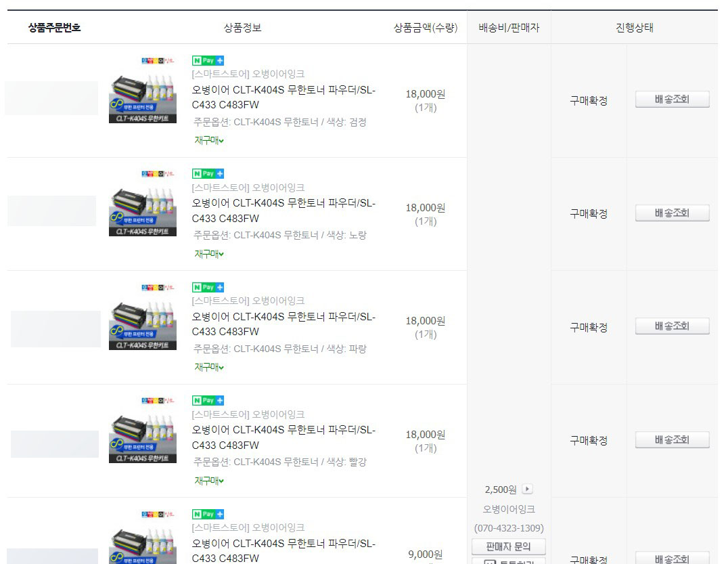Open product thumbnail of 검정 toner item
Image resolution: width=728 pixels, height=564 pixels.
point(143,90)
